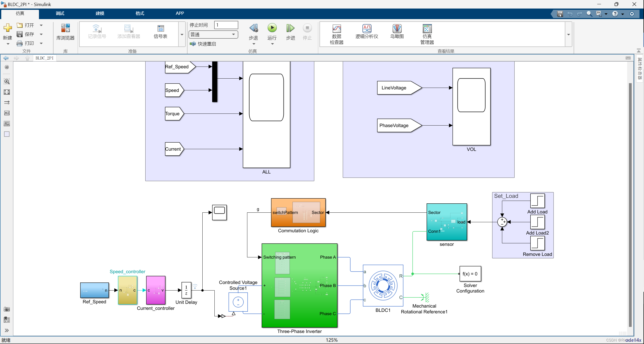This screenshot has height=344, width=644.
Task: Toggle the Fast Restart option
Action: coord(203,44)
